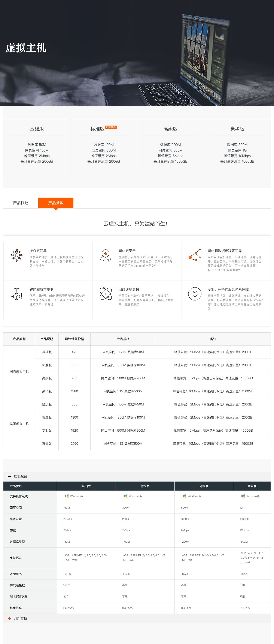The height and width of the screenshot is (644, 274).
Task: Select the 高级版 plan card
Action: pyautogui.click(x=170, y=147)
